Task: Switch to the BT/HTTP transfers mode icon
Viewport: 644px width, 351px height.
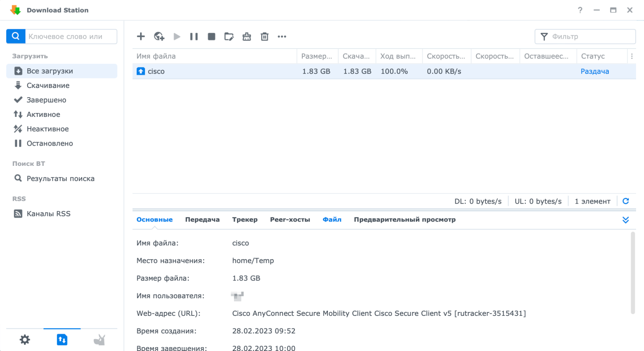Action: (x=62, y=339)
